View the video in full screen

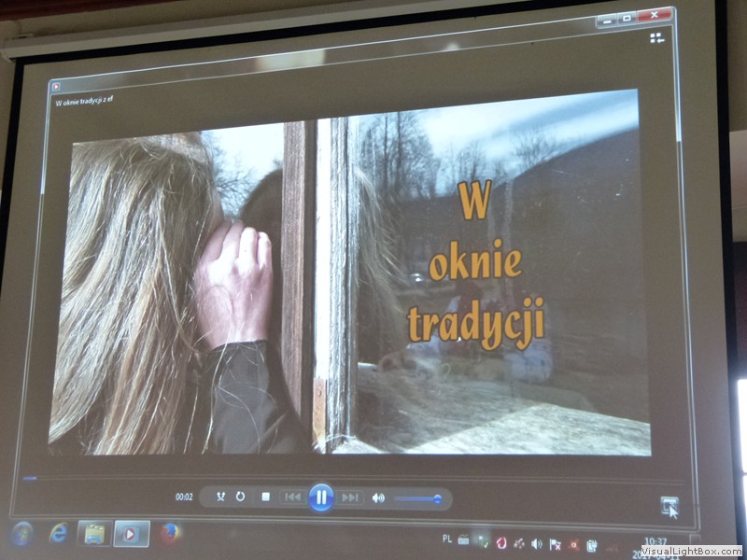(x=669, y=505)
